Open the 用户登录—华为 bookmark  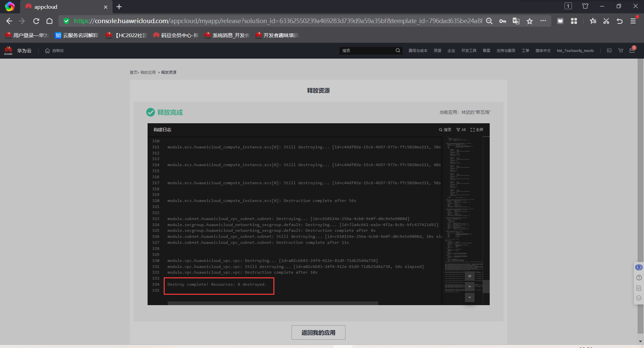(27, 35)
